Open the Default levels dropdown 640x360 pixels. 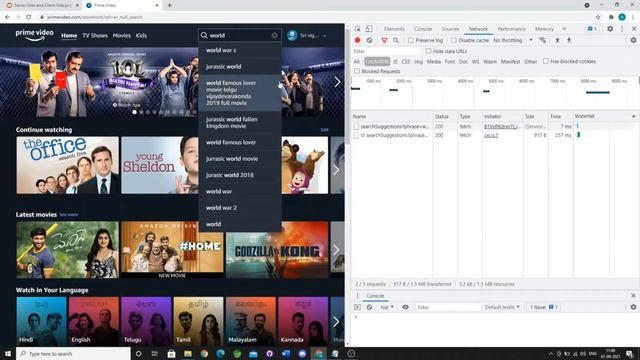pos(502,307)
